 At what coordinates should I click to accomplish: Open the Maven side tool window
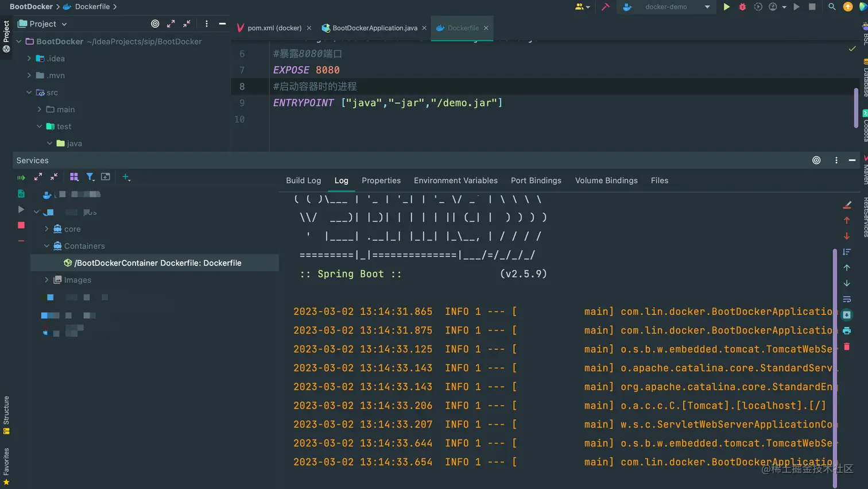865,169
